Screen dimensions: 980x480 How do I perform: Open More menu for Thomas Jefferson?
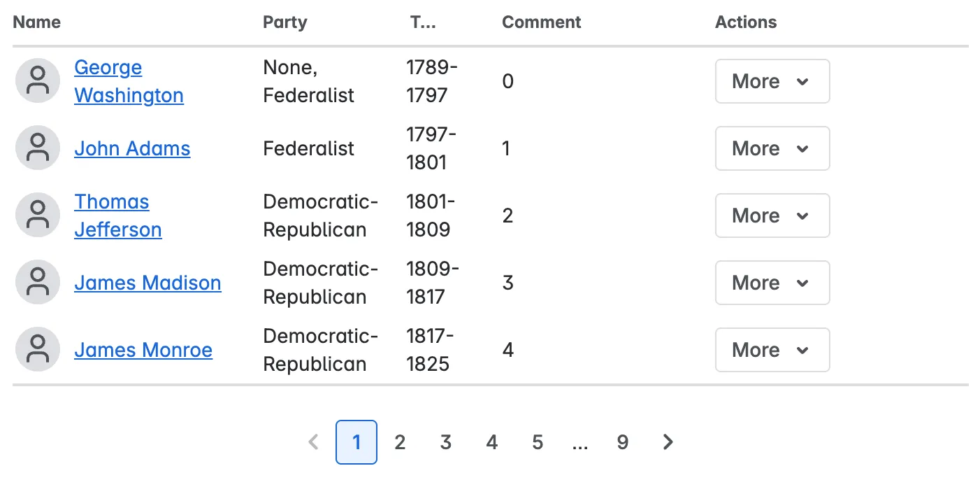pyautogui.click(x=772, y=216)
